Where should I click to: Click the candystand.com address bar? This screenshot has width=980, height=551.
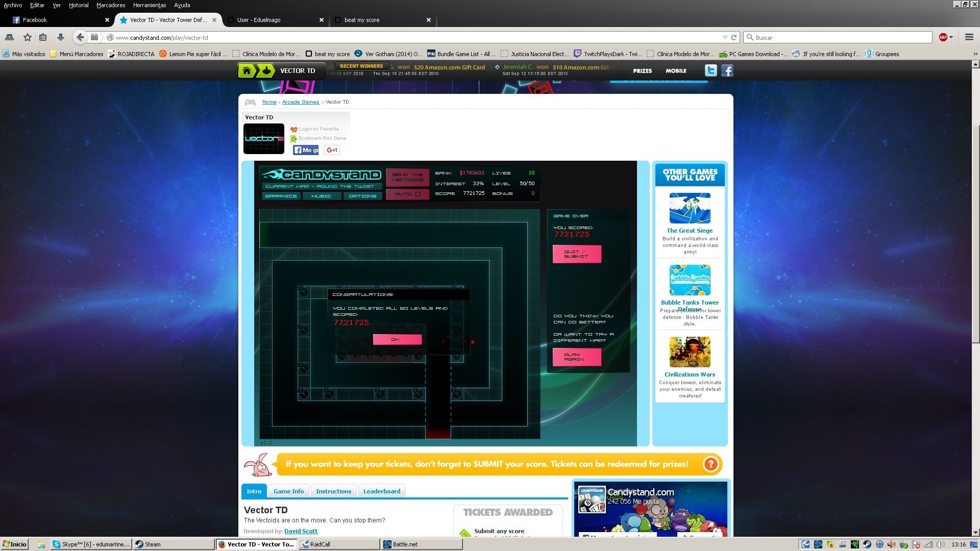tap(412, 37)
